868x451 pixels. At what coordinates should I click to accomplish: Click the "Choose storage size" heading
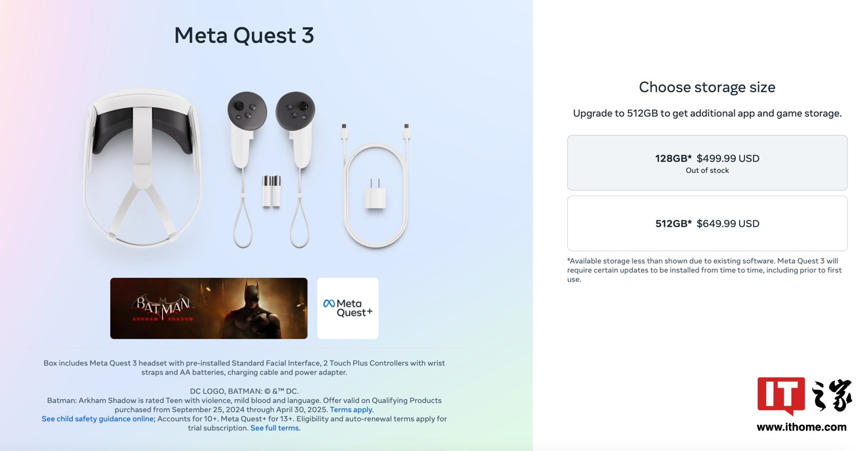click(707, 87)
